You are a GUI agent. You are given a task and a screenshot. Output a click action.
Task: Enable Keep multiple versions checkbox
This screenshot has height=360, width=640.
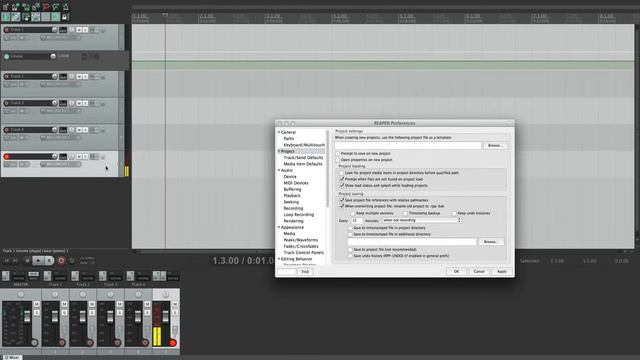[353, 213]
